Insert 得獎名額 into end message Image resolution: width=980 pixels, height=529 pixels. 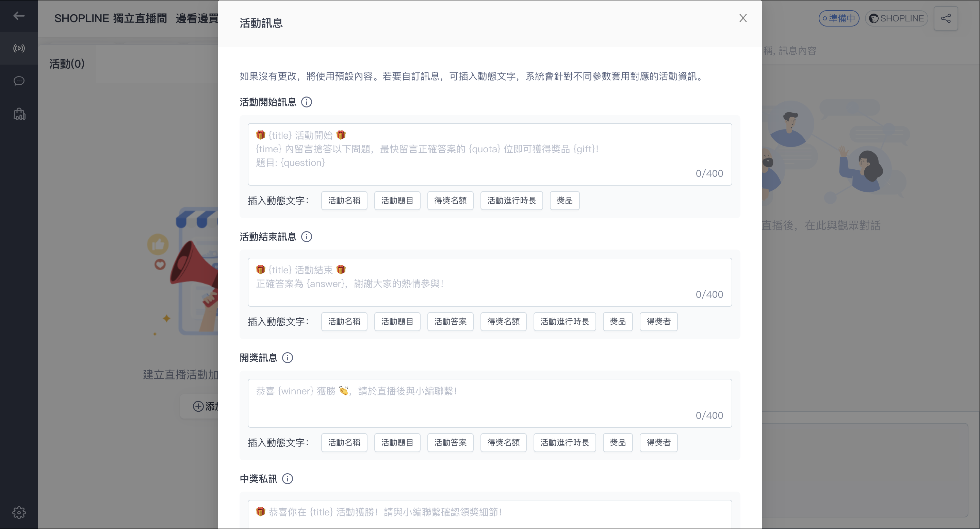[x=503, y=322]
